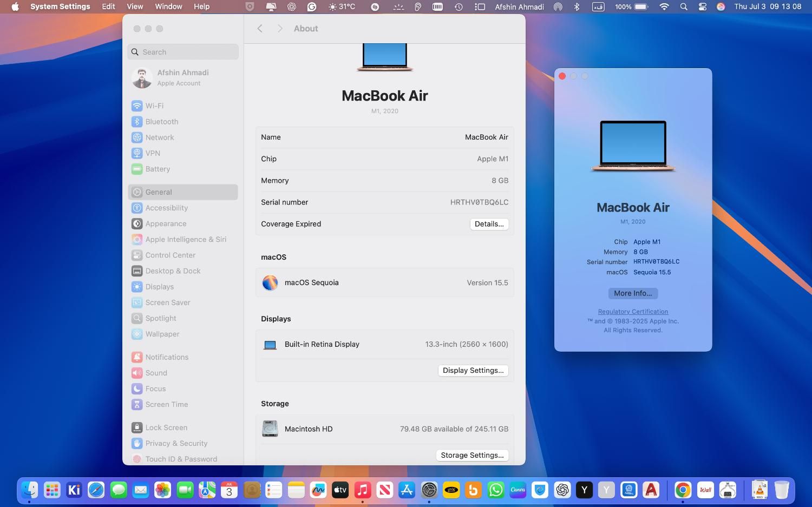Go back with the back arrow
This screenshot has height=507, width=812.
pyautogui.click(x=260, y=29)
